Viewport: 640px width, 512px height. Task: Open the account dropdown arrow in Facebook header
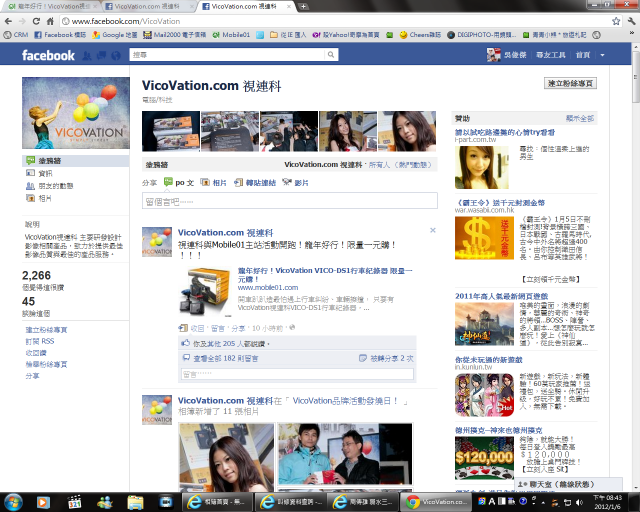(602, 55)
